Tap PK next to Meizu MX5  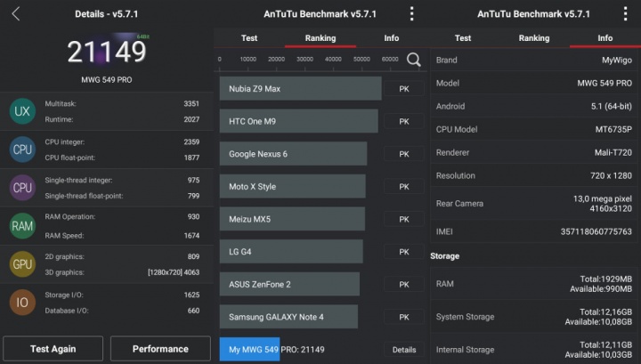click(x=404, y=220)
